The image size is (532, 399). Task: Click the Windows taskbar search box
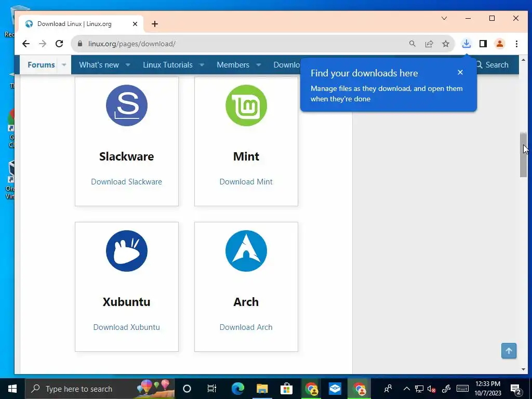[x=100, y=389]
